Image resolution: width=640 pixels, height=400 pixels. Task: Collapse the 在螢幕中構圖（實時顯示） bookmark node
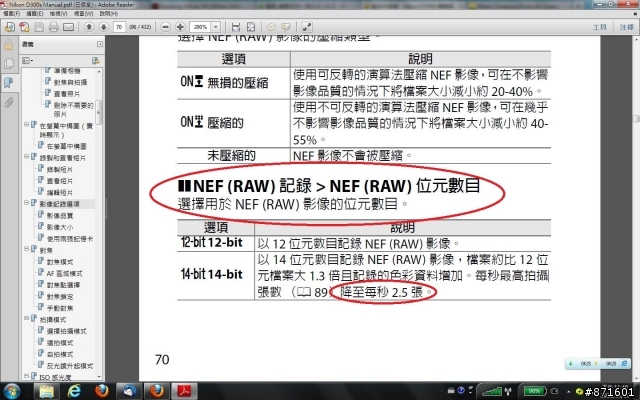[x=26, y=124]
